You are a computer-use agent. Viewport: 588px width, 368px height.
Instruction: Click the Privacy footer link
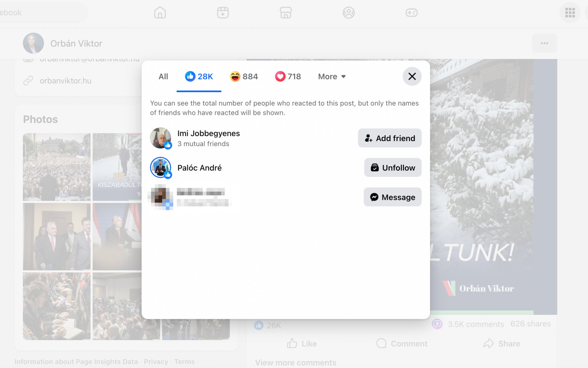[156, 362]
